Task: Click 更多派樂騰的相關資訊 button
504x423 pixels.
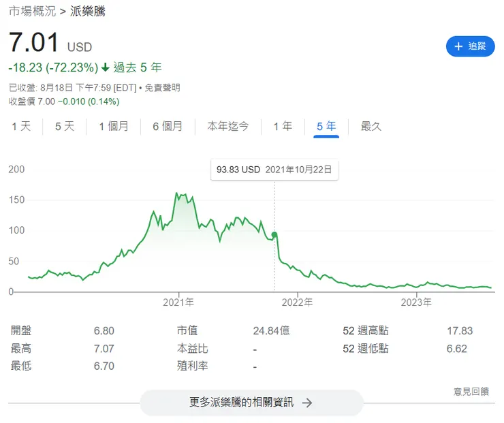Action: click(x=251, y=403)
